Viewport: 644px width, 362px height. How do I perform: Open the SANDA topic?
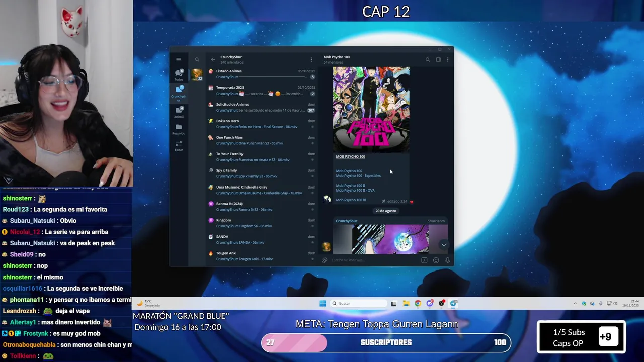pos(262,239)
